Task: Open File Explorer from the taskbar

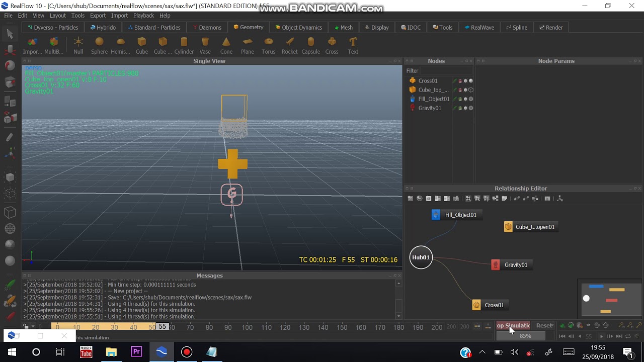Action: tap(111, 352)
